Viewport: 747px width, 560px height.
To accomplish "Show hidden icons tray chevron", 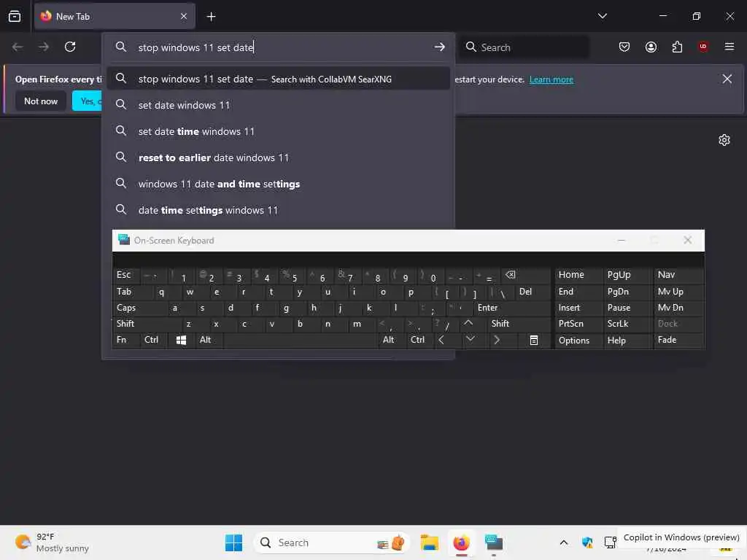I will (564, 542).
